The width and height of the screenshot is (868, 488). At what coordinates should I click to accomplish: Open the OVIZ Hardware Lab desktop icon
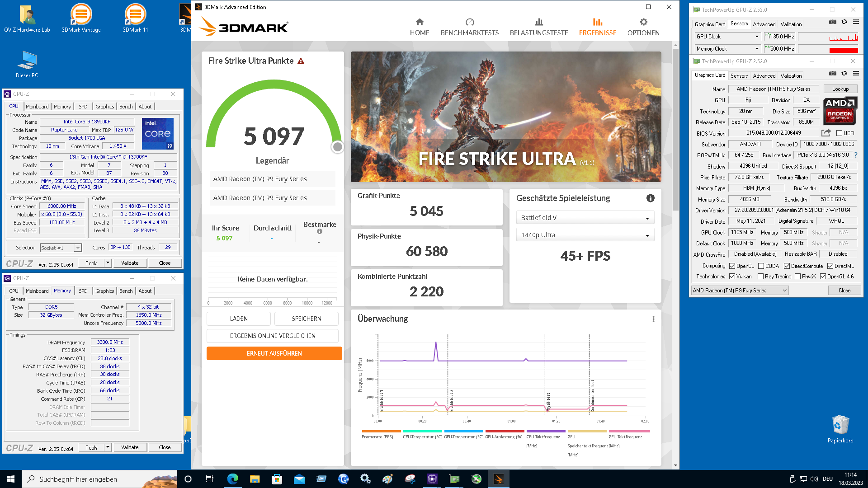(x=27, y=18)
